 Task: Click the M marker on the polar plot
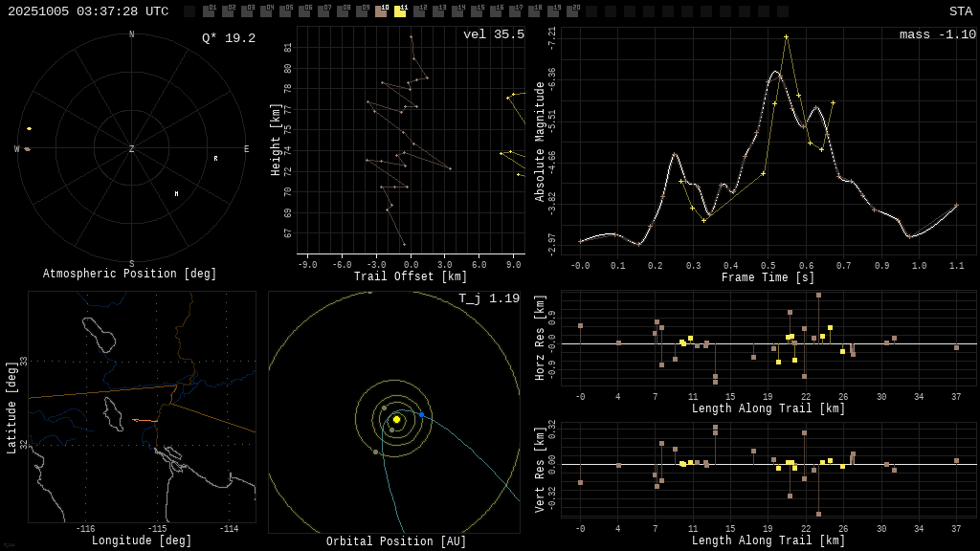point(176,194)
